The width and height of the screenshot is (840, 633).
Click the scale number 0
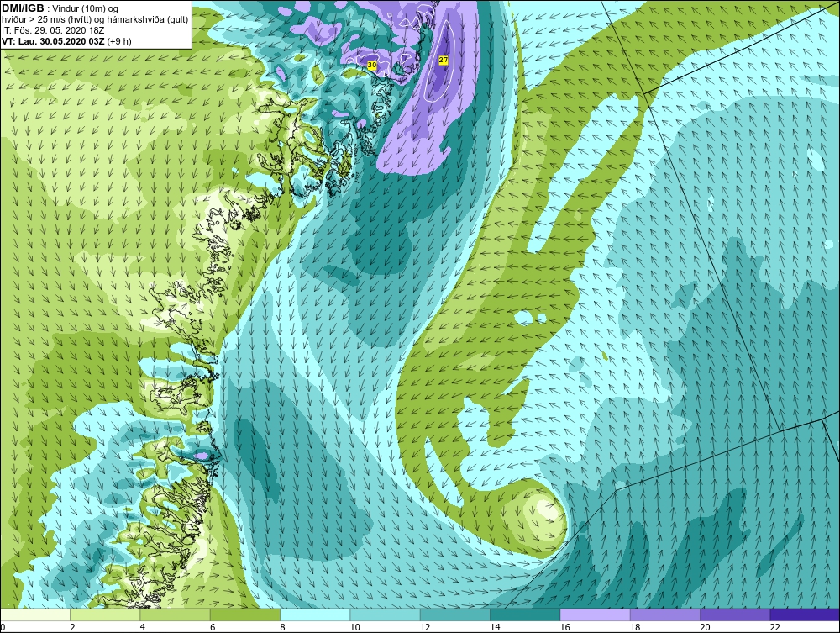[3, 627]
